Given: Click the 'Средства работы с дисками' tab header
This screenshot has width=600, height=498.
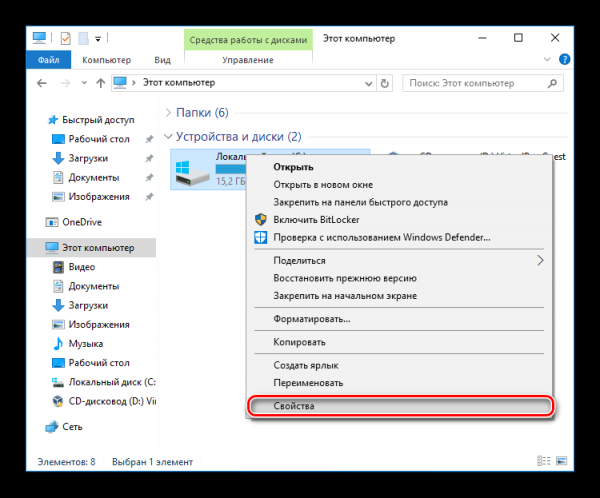Looking at the screenshot, I should pyautogui.click(x=248, y=40).
